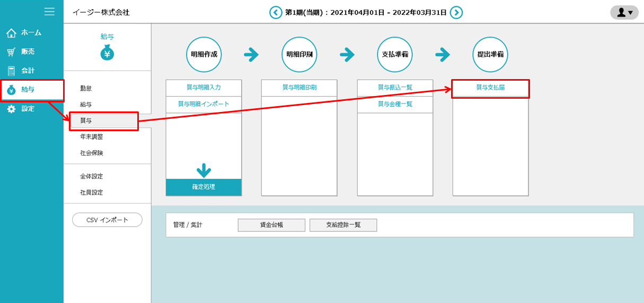Image resolution: width=644 pixels, height=303 pixels.
Task: Click the CSV インポート button
Action: coord(107,220)
